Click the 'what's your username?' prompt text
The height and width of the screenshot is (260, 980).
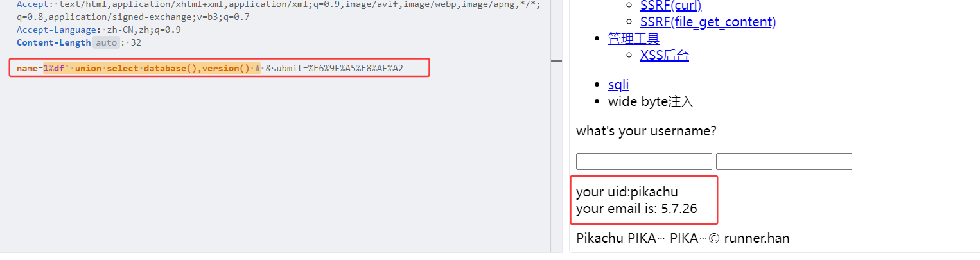tap(646, 131)
